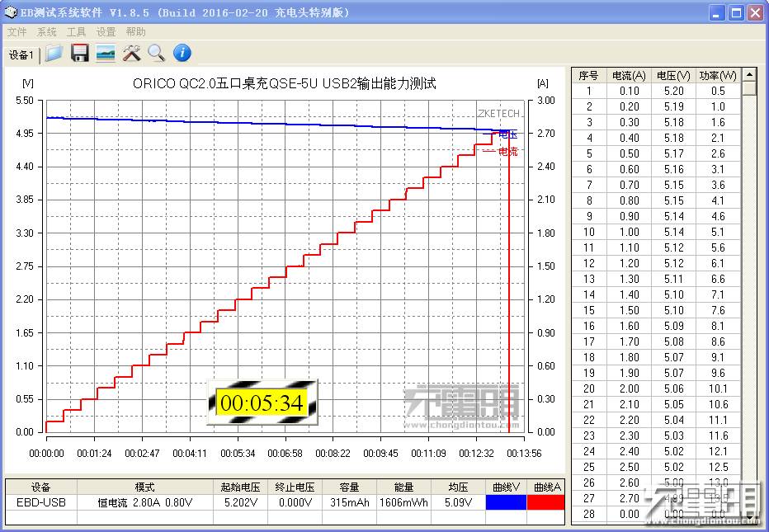Screen dimensions: 769x532
Task: Click the data table scroll up arrow
Action: click(x=749, y=75)
